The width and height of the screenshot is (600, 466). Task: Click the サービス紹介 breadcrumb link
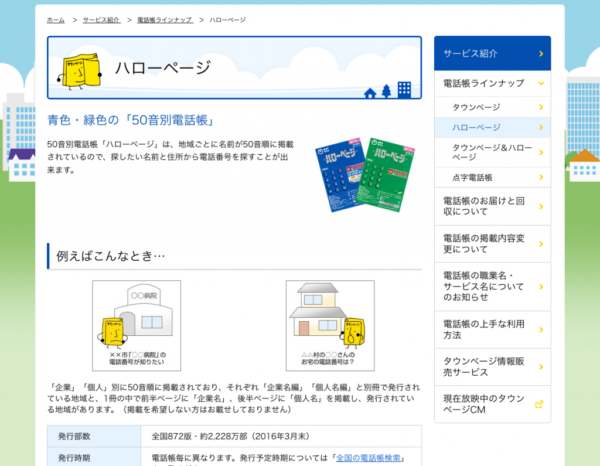tap(103, 20)
